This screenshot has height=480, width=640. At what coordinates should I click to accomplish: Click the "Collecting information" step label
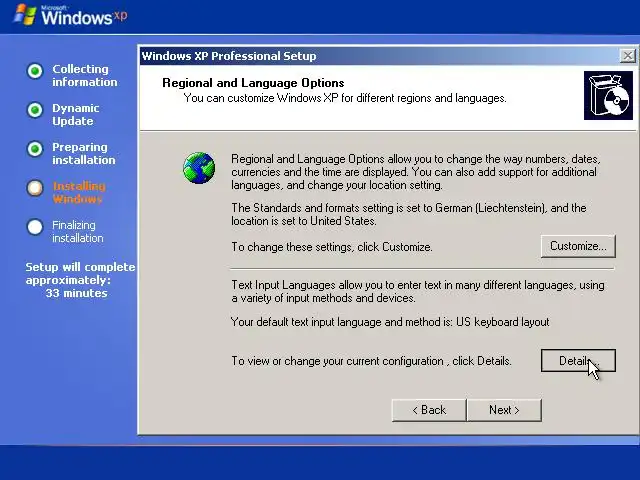[84, 76]
